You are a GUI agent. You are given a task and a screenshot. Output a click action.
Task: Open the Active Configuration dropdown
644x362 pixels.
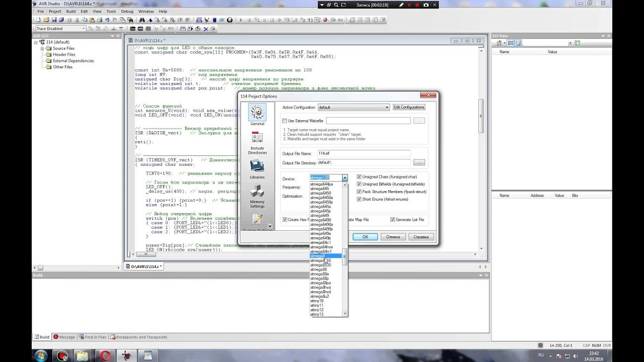pyautogui.click(x=387, y=107)
